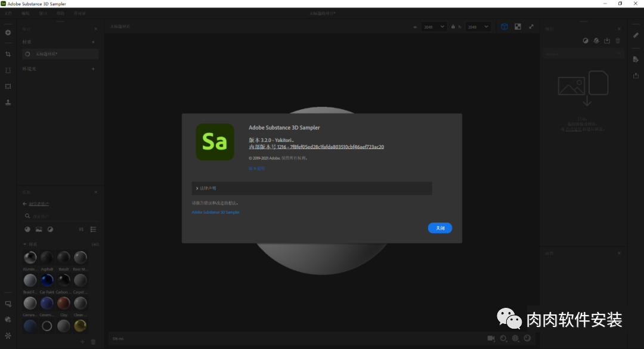
Task: Click the globe environment icon in status bar
Action: [x=515, y=338]
